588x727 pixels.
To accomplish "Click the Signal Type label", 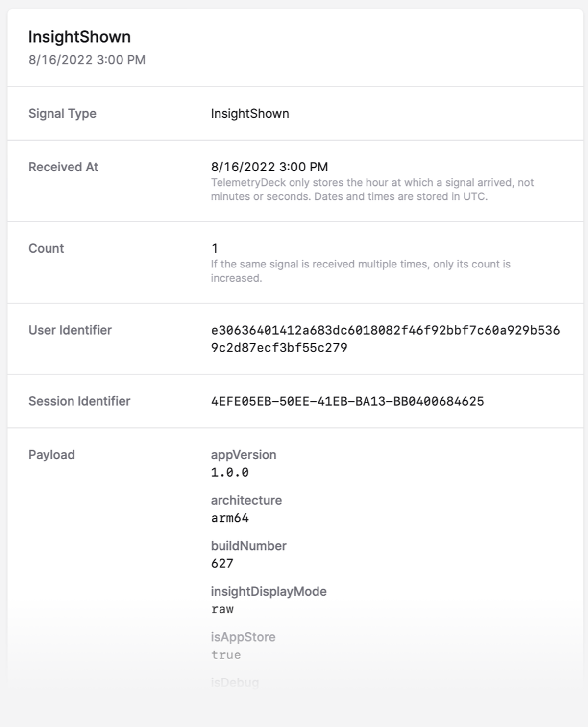I will 62,114.
